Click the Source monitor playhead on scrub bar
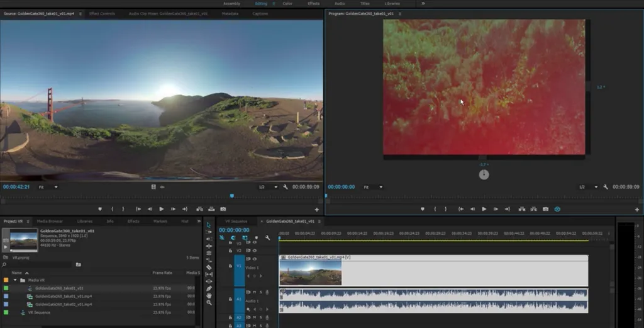Screen dimensions: 644x328 [x=231, y=196]
